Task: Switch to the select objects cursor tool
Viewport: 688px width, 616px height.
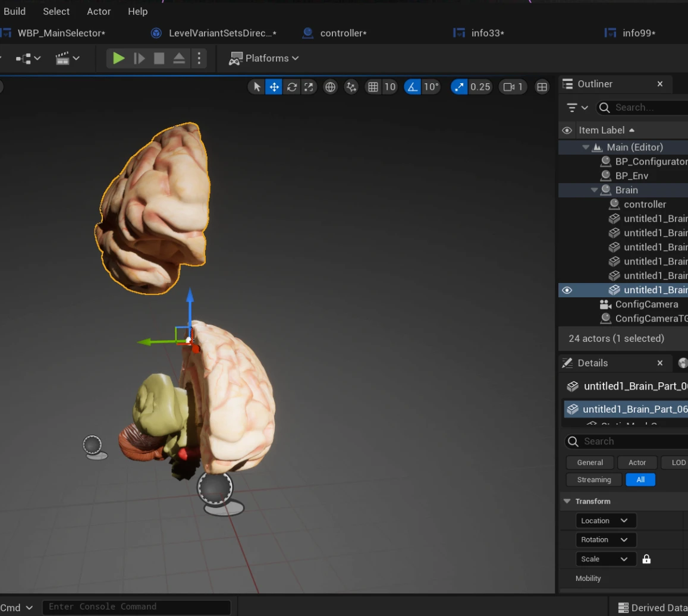Action: 257,87
